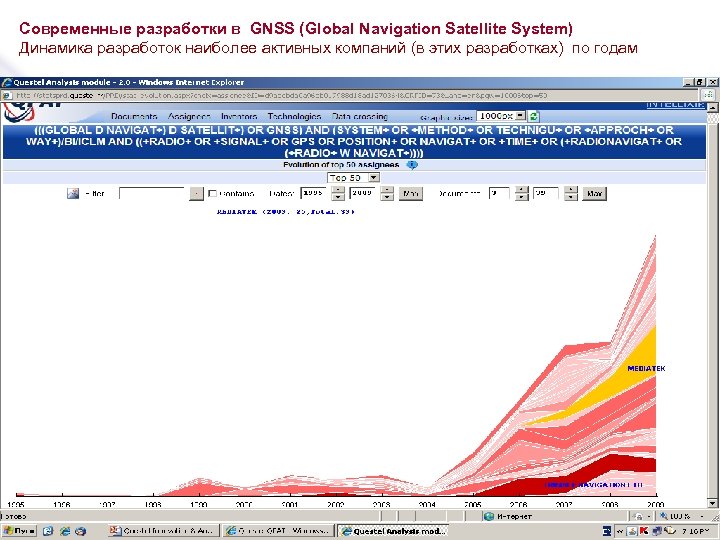Click the page scrollbar down arrow
Image resolution: width=720 pixels, height=540 pixels.
(712, 503)
